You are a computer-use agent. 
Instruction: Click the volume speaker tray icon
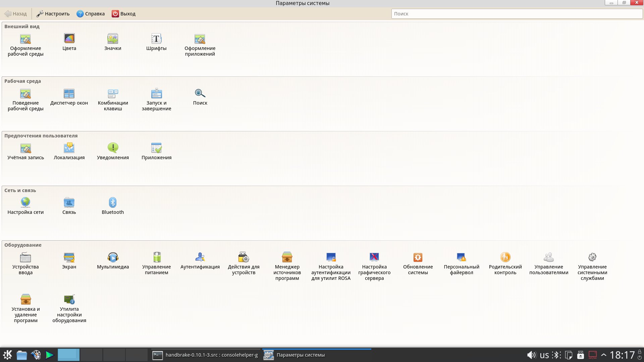click(531, 355)
